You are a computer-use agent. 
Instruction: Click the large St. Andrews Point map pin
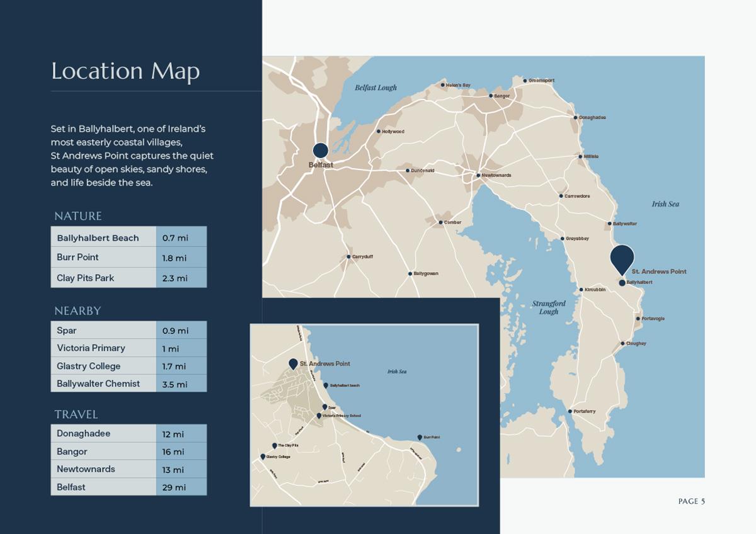[622, 258]
